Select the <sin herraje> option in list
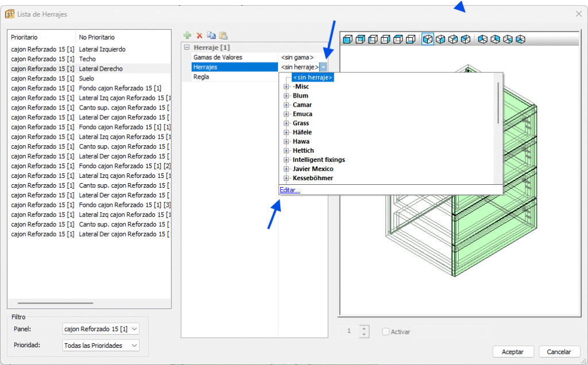588x365 pixels. tap(312, 77)
